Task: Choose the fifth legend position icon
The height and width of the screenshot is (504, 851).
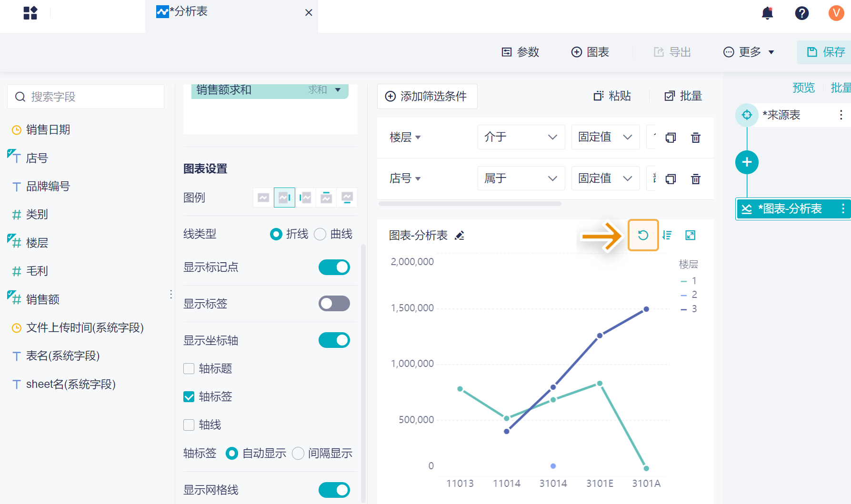Action: coord(347,198)
